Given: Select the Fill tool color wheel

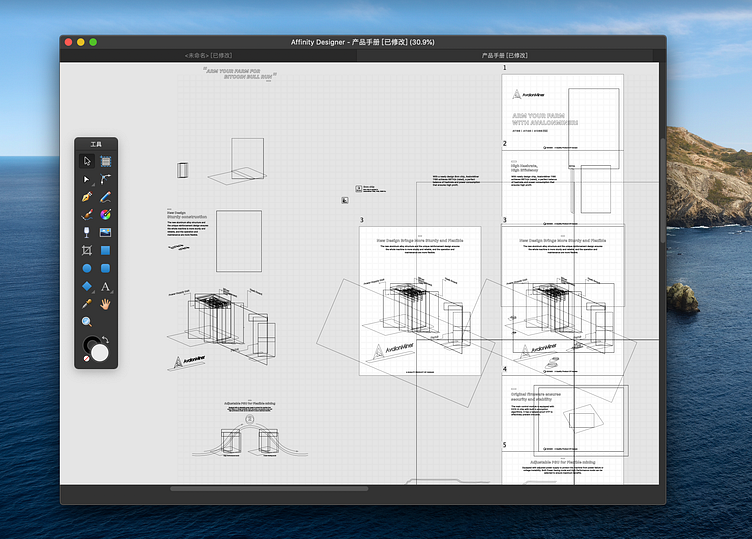Looking at the screenshot, I should [x=106, y=214].
